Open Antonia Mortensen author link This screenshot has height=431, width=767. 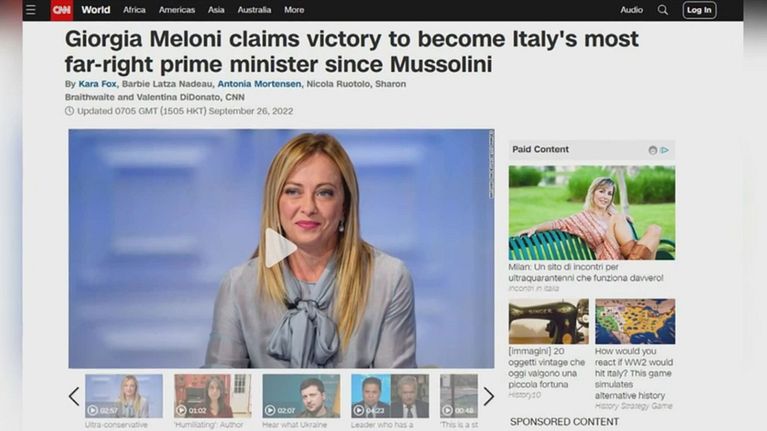click(x=259, y=84)
